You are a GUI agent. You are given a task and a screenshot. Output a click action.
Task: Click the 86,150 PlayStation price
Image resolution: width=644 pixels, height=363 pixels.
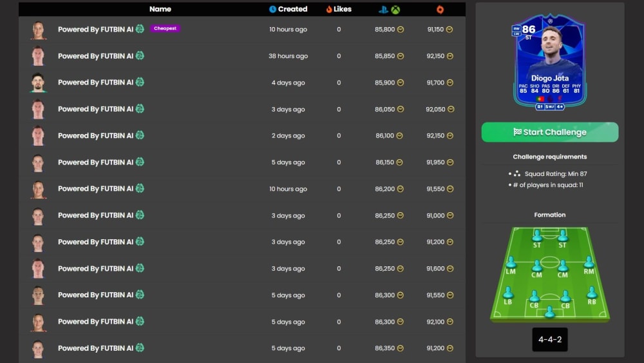385,162
